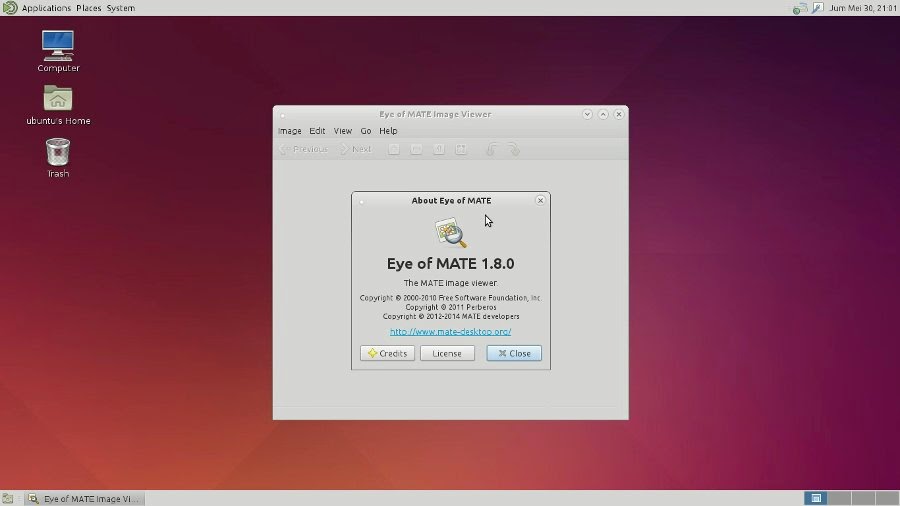Click the best fit toolbar icon
Screen dimensions: 900x506
click(x=460, y=149)
